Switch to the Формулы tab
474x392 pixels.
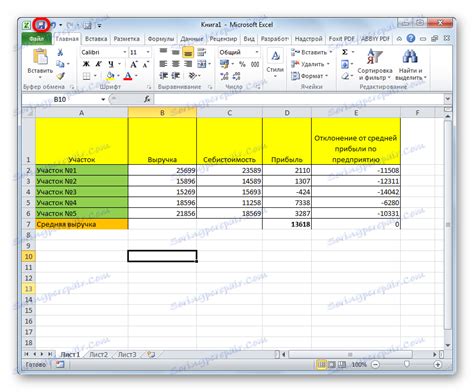point(161,39)
